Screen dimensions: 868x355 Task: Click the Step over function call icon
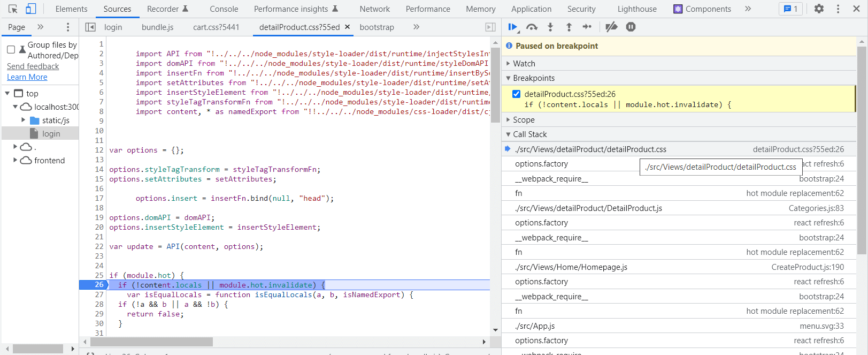[x=532, y=27]
